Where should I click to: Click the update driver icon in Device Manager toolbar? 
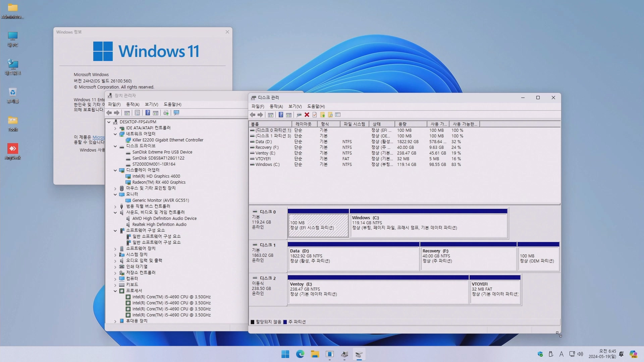tap(166, 113)
